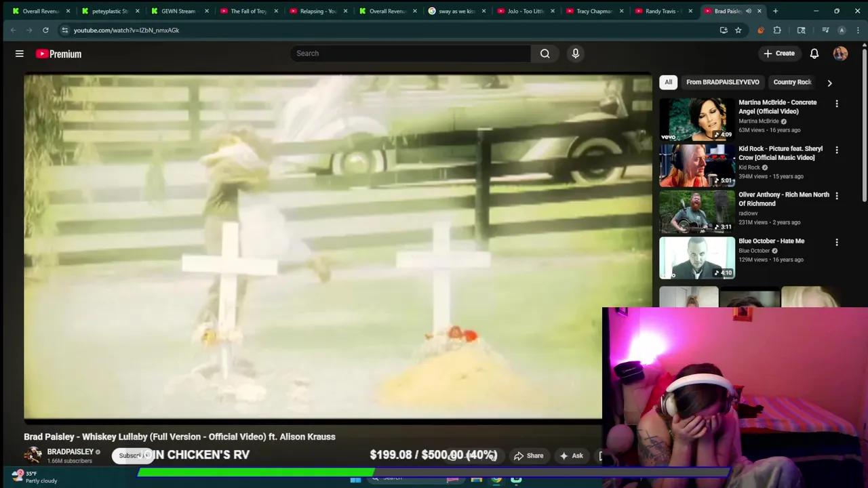Select From BRADPAISLEYVEVO chip

[723, 82]
